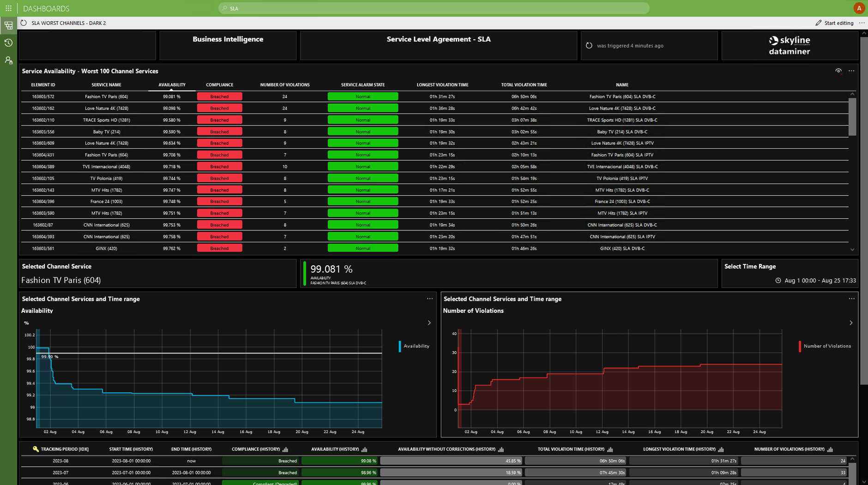
Task: Sort by Total Violation Time header
Action: (x=524, y=85)
